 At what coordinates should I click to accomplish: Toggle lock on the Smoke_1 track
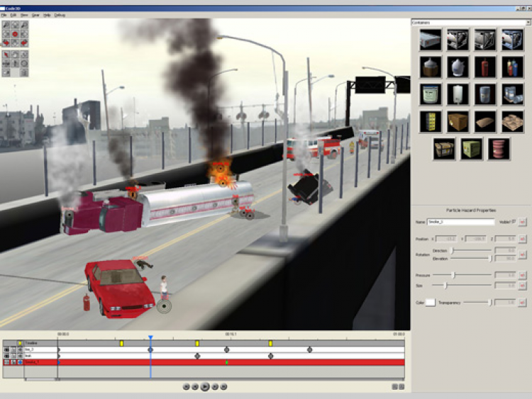13,362
